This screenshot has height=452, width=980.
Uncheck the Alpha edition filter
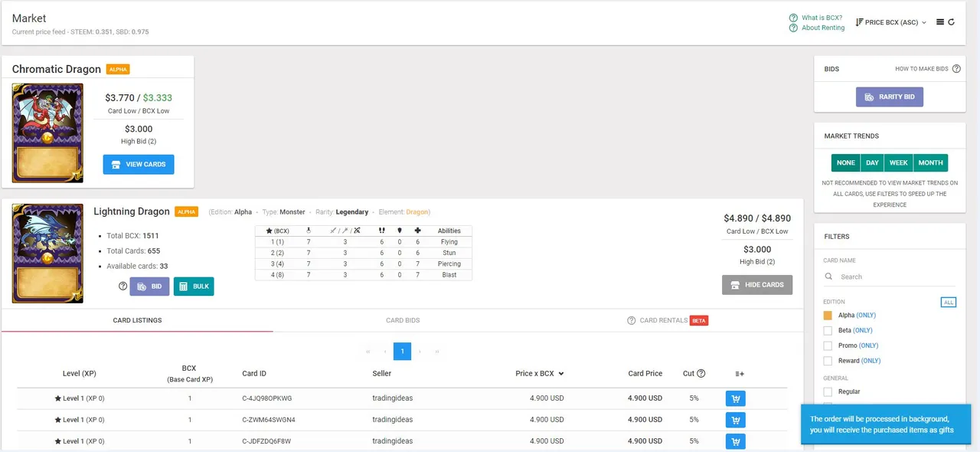[828, 316]
